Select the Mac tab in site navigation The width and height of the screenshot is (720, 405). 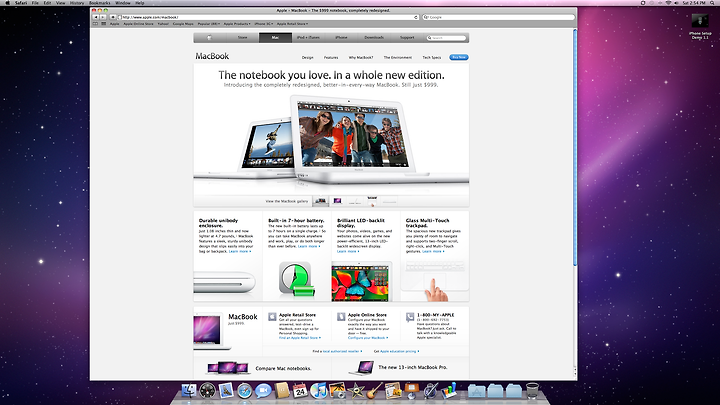[275, 38]
